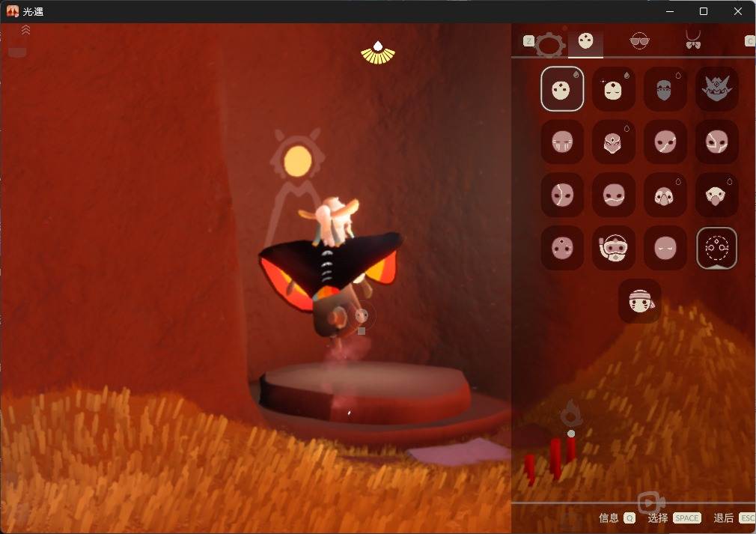This screenshot has height=534, width=756.
Task: Choose the mask with large hooked beak
Action: (x=716, y=195)
